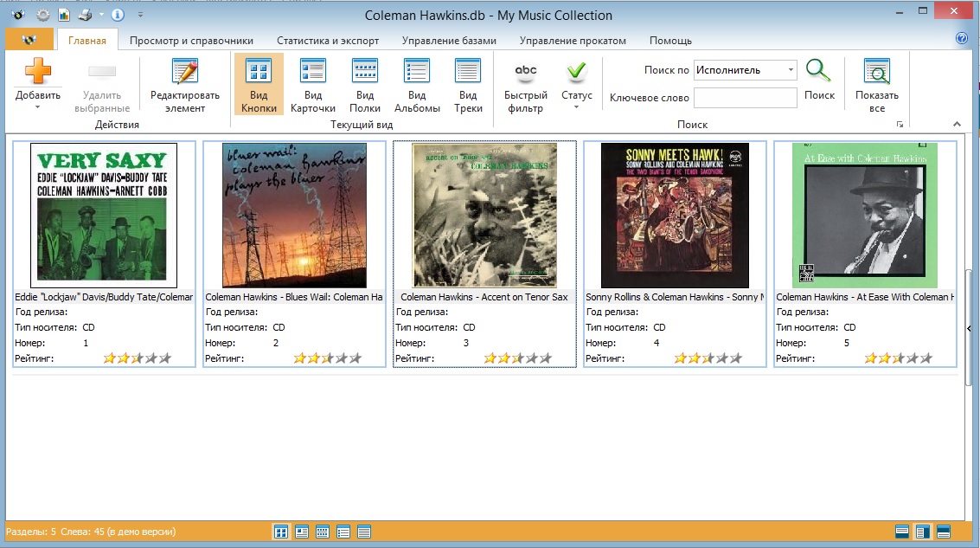Image resolution: width=980 pixels, height=548 pixels.
Task: Click the Sonny Rollins & Coleman Hawkins title
Action: tap(675, 297)
